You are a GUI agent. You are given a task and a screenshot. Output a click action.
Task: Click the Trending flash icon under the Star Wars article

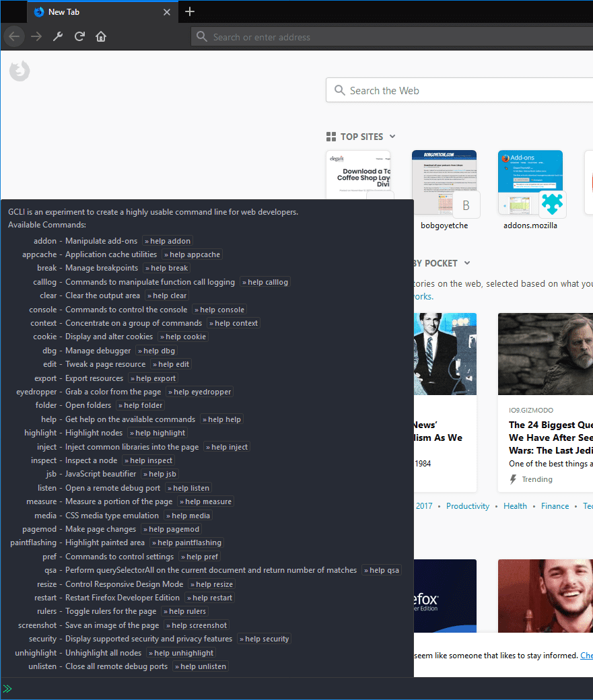pos(514,479)
